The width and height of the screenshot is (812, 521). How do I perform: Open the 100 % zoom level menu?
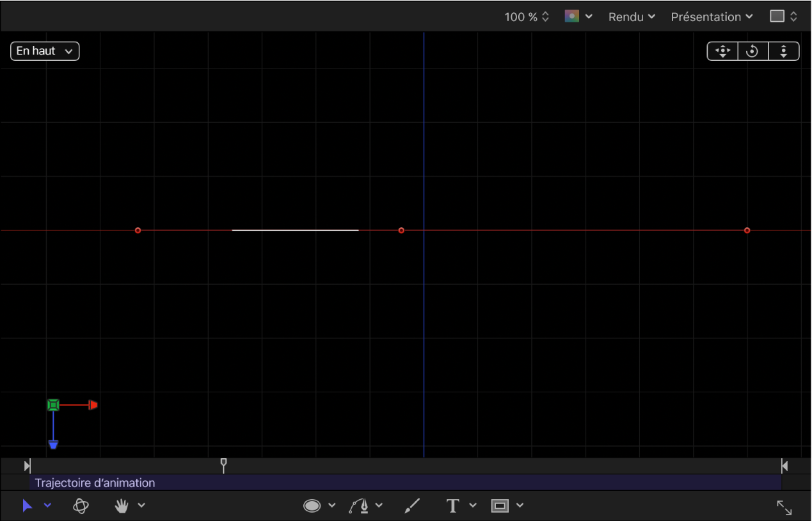tap(527, 17)
